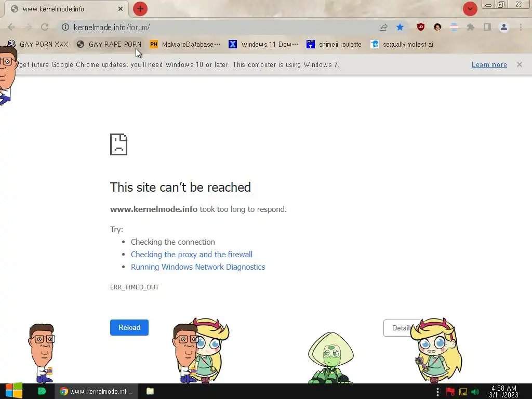The height and width of the screenshot is (399, 532).
Task: Click the This site can't be reached heading
Action: [180, 187]
